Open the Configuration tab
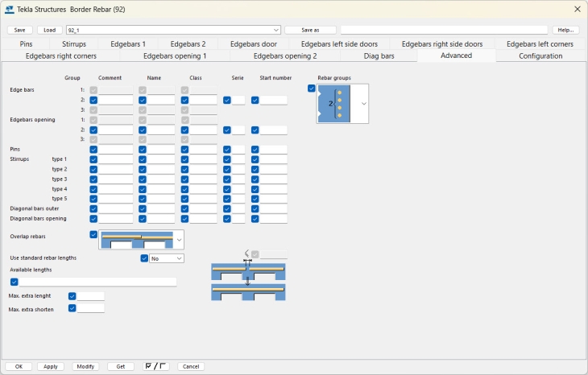 click(x=540, y=56)
